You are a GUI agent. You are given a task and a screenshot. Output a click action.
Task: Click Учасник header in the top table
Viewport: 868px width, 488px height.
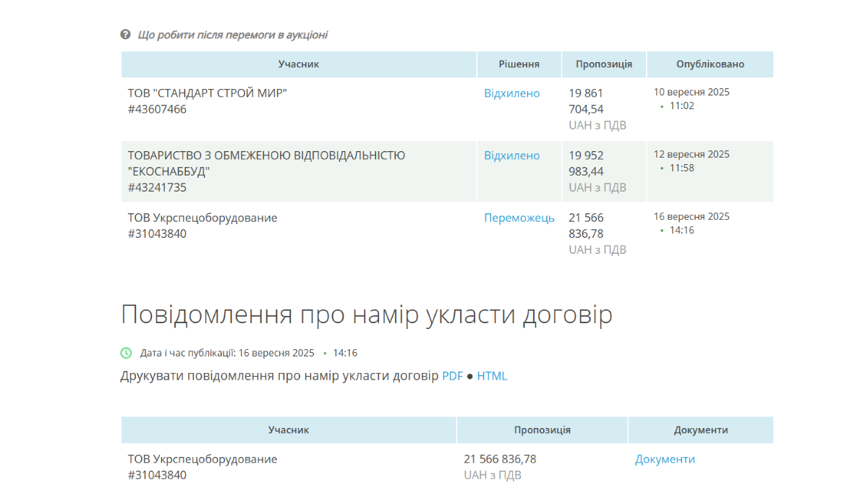298,64
